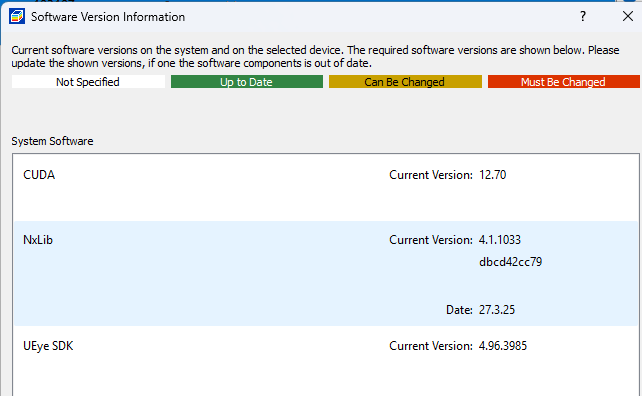Click the green Up to Date legend
The image size is (642, 396).
click(246, 81)
